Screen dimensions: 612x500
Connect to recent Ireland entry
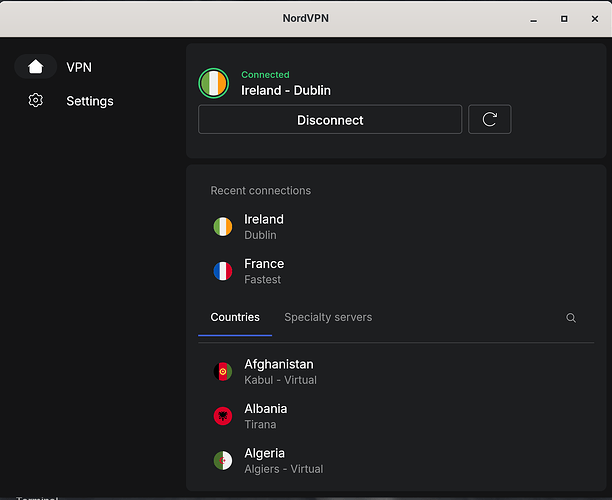tap(396, 227)
